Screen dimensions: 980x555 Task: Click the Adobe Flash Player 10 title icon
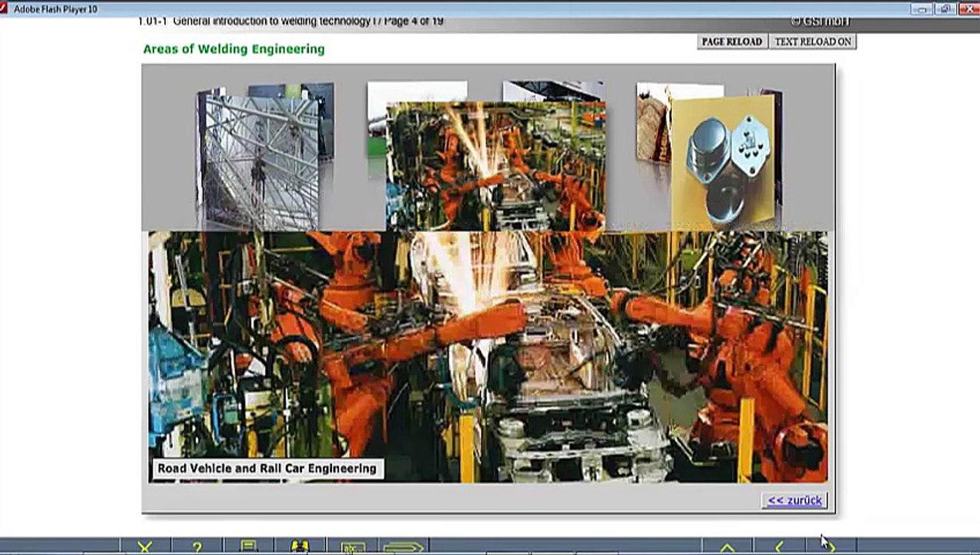pyautogui.click(x=5, y=8)
